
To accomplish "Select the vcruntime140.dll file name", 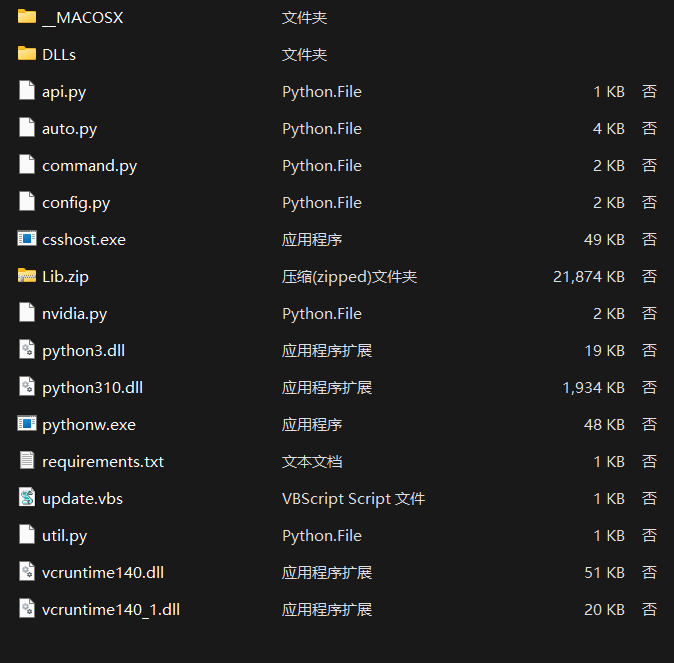I will coord(103,572).
